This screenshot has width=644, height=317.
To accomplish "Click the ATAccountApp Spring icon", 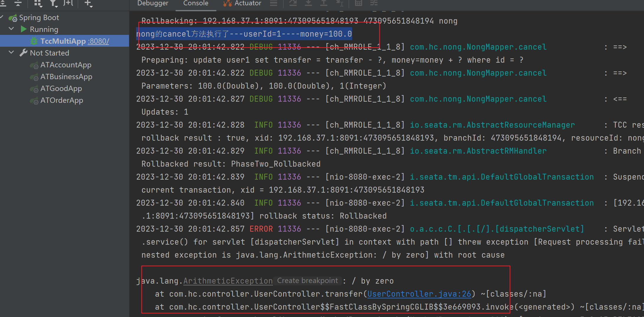I will point(34,65).
